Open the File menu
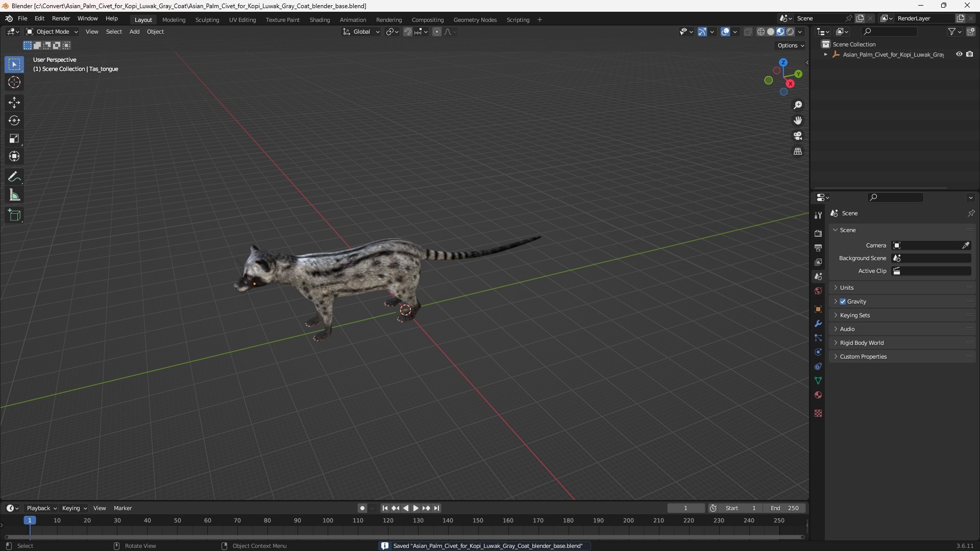The height and width of the screenshot is (551, 980). pyautogui.click(x=22, y=18)
